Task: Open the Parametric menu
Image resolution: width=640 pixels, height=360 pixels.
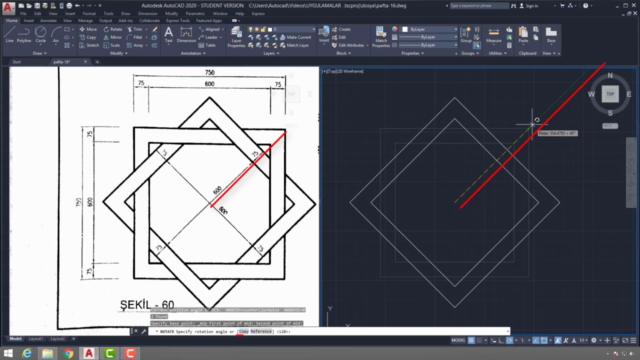Action: point(195,13)
